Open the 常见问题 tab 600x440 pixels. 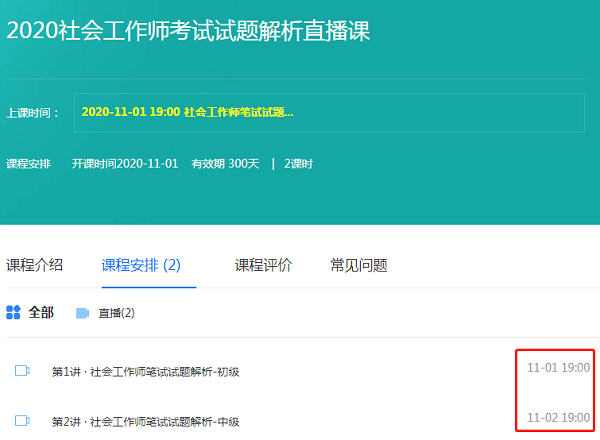[x=359, y=265]
